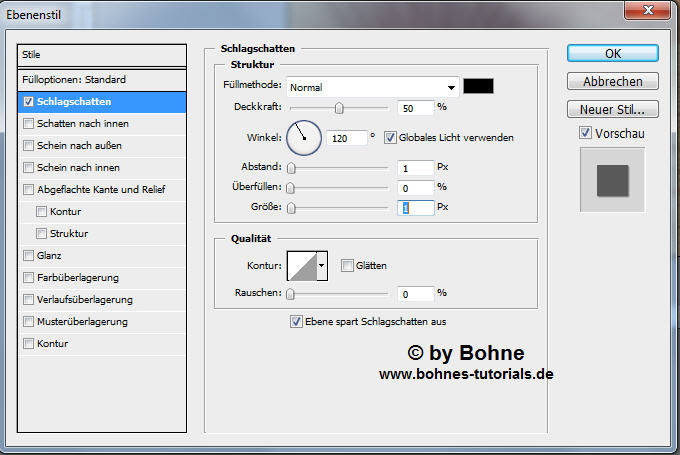Expand the Kontur contour dropdown arrow
680x455 pixels.
point(322,265)
